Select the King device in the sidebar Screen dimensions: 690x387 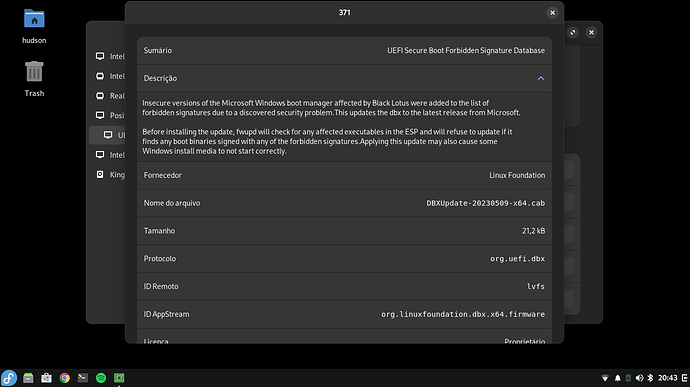(110, 175)
